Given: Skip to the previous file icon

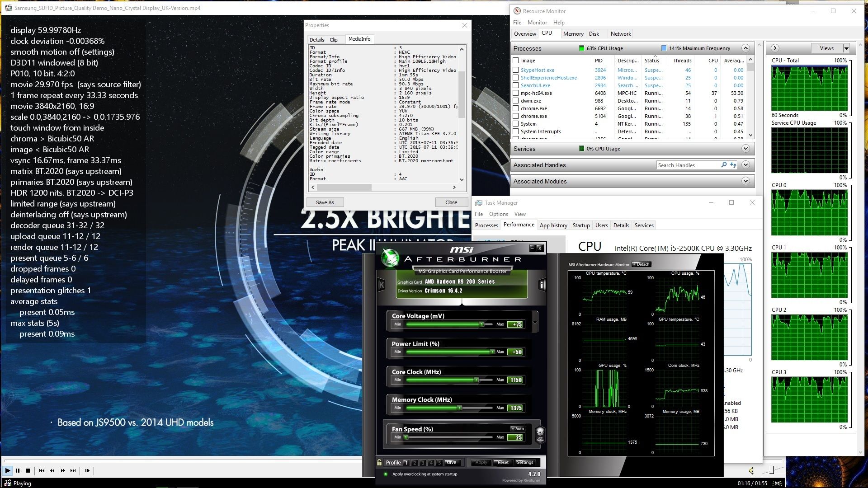Looking at the screenshot, I should point(42,470).
